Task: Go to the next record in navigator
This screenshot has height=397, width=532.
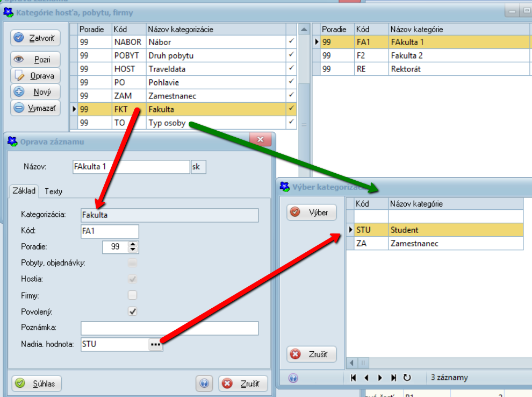Action: click(x=380, y=378)
